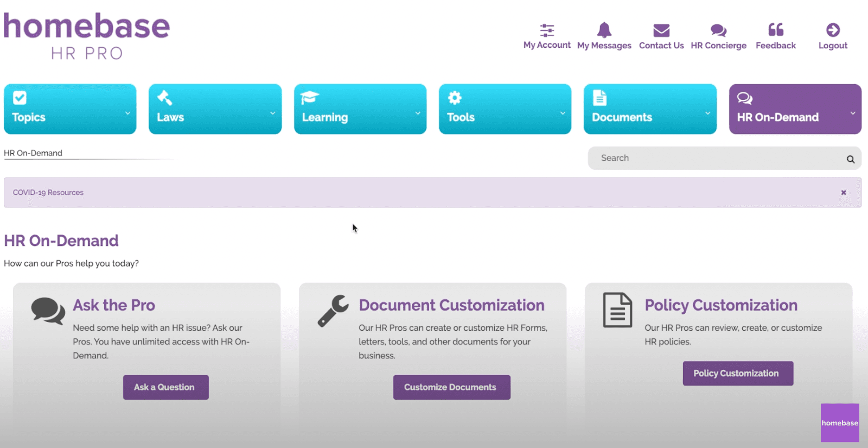Click the Ask a Question button
Viewport: 868px width, 448px height.
[x=166, y=387]
